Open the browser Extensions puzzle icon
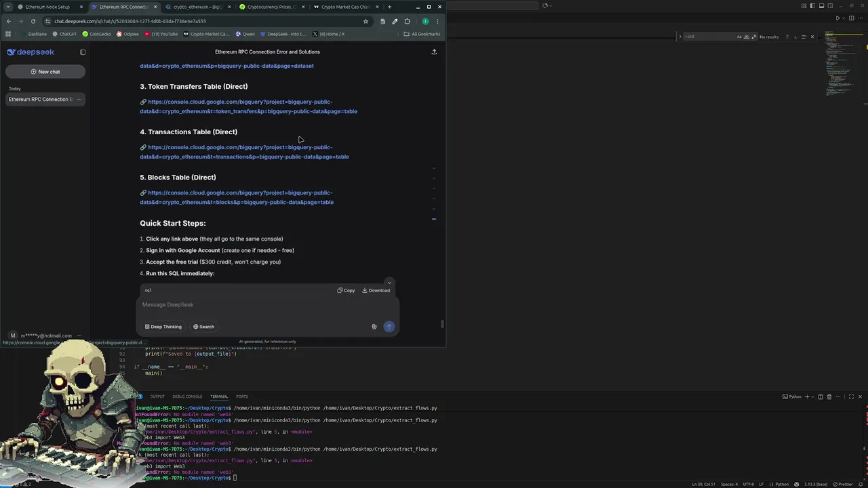The image size is (868, 488). (407, 21)
